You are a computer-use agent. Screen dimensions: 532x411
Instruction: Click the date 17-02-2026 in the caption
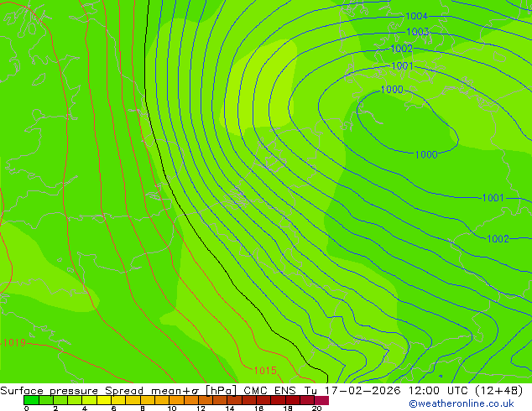coord(362,391)
